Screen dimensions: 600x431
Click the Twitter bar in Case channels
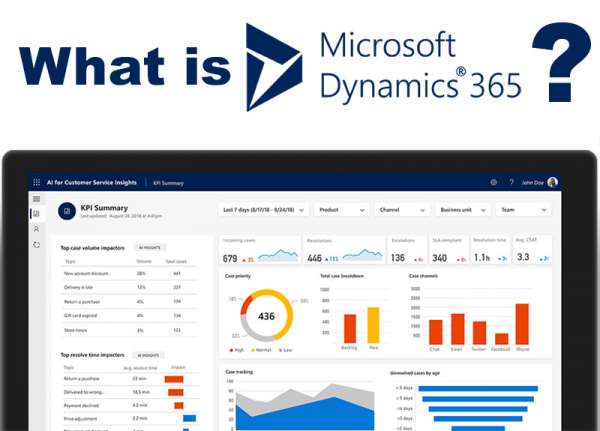tap(479, 333)
